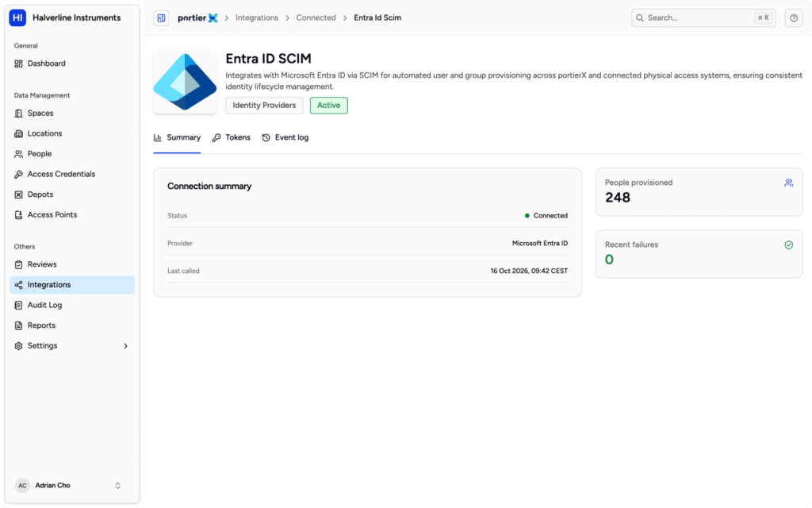Open People in the sidebar

click(x=72, y=154)
